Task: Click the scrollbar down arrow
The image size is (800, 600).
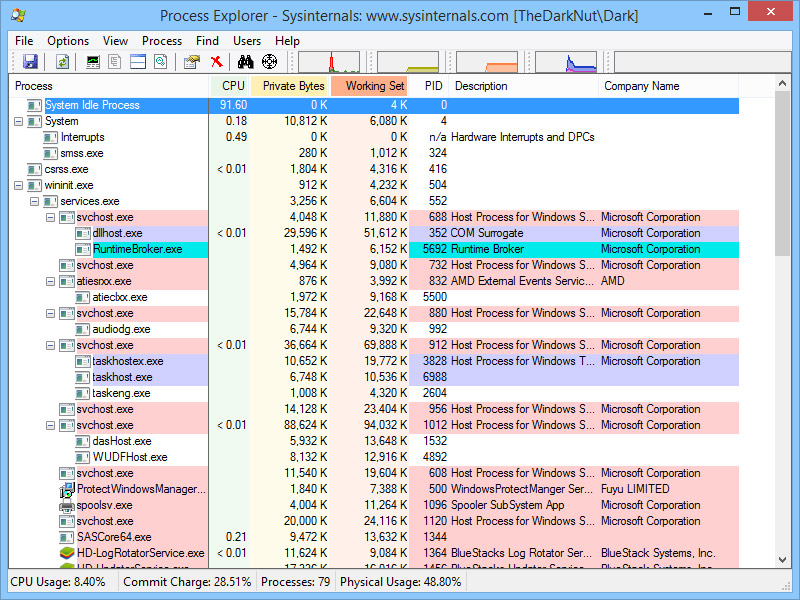Action: pyautogui.click(x=782, y=560)
